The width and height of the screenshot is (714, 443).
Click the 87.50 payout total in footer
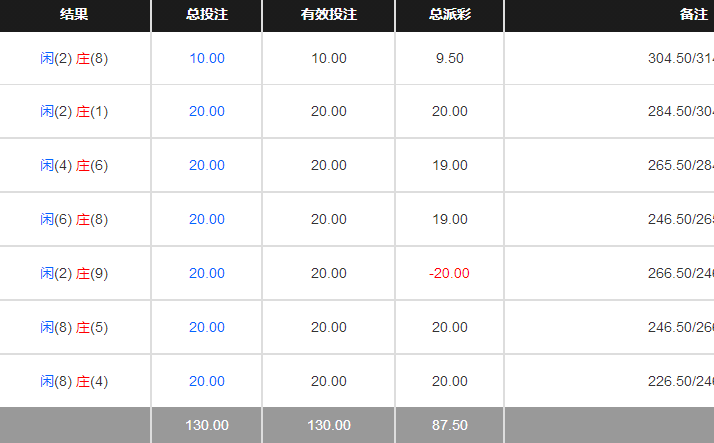(449, 425)
